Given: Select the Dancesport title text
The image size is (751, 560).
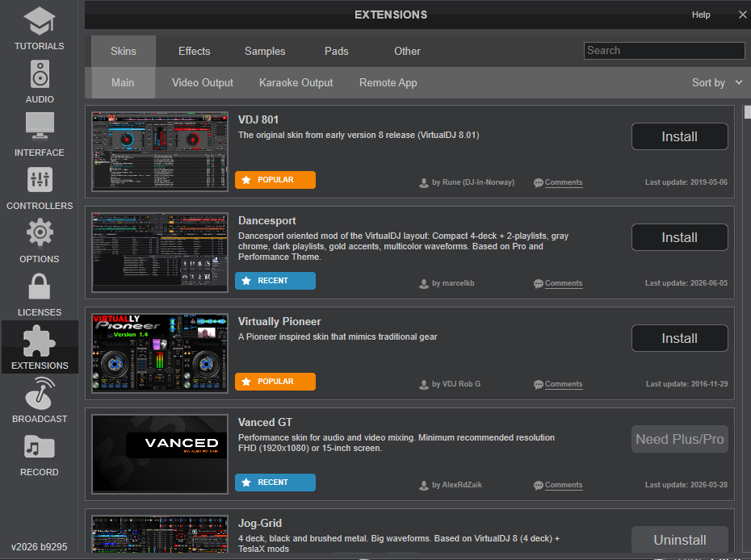Looking at the screenshot, I should pyautogui.click(x=267, y=220).
